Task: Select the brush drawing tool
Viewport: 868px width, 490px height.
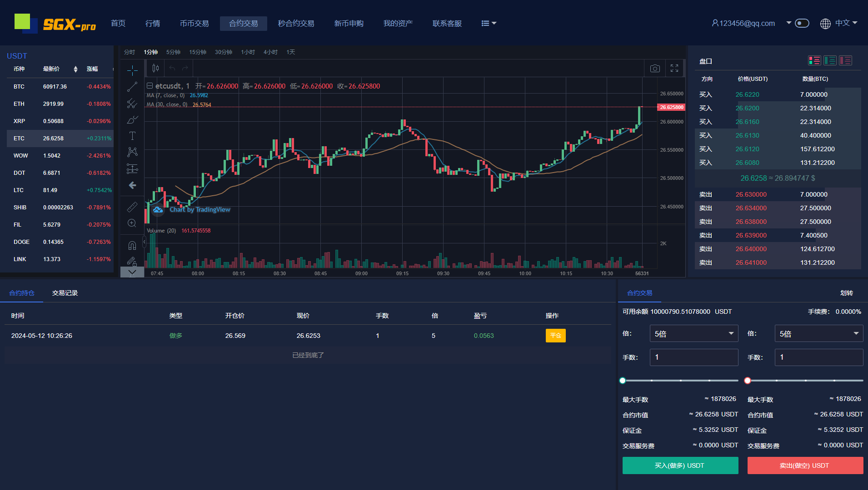Action: pos(132,120)
